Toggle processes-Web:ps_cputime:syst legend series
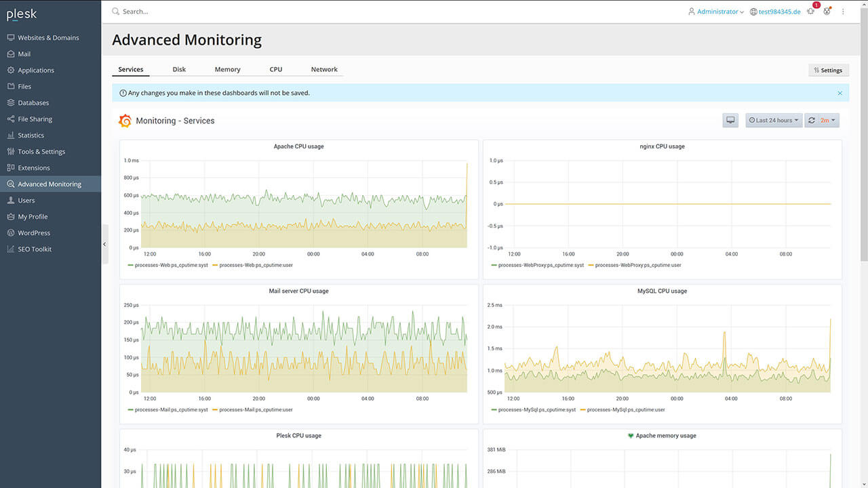 point(171,265)
